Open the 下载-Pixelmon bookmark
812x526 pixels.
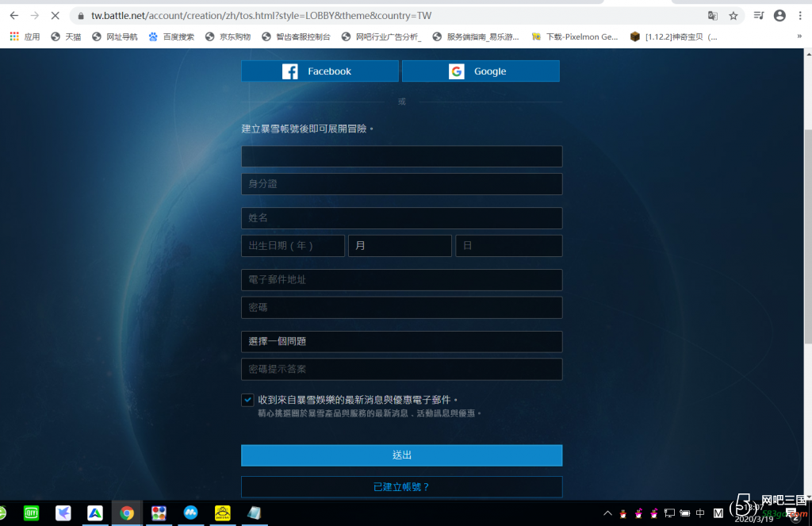click(x=574, y=36)
